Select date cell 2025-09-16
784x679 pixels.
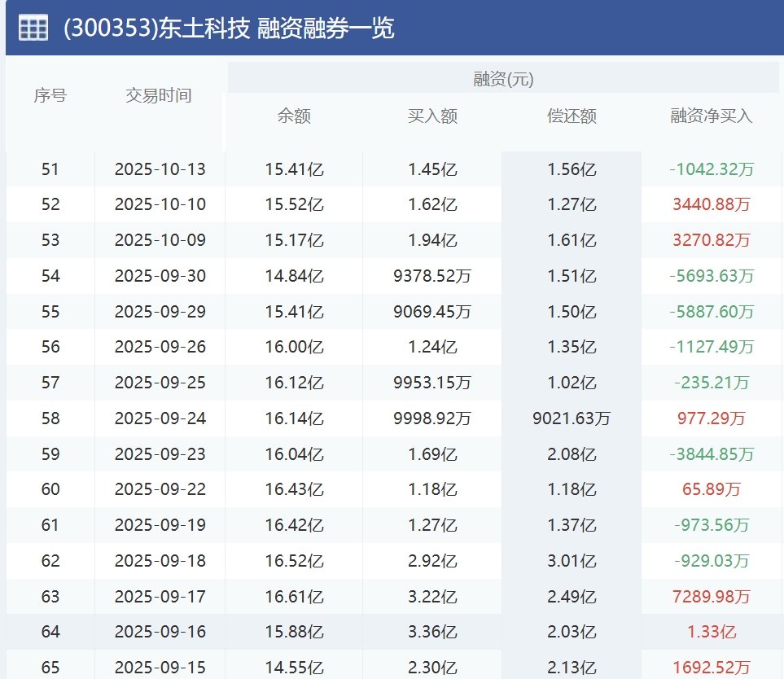point(160,632)
